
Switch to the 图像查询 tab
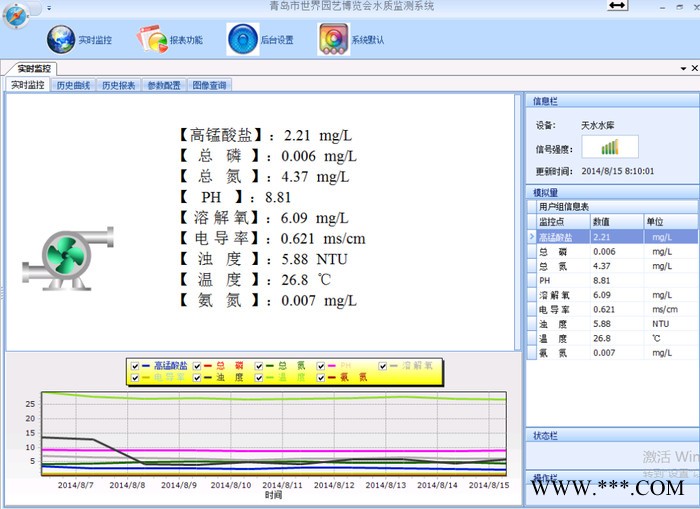tap(209, 85)
